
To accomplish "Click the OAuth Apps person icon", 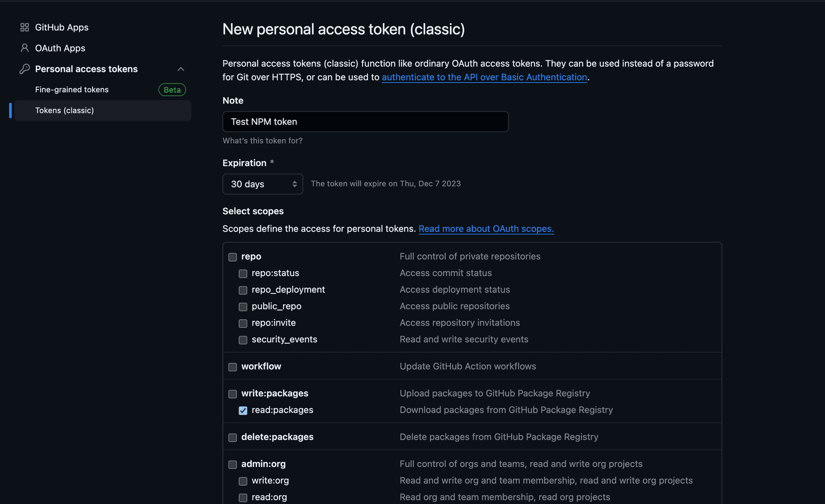I will pos(24,48).
